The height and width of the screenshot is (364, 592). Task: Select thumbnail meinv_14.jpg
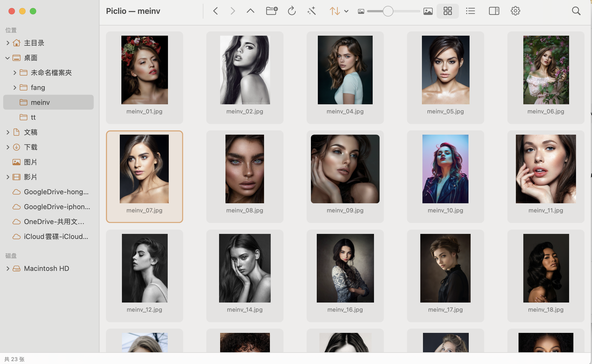point(245,276)
